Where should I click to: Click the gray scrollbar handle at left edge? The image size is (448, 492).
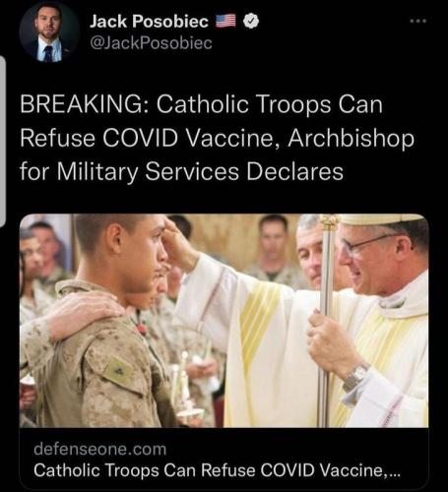(x=3, y=141)
